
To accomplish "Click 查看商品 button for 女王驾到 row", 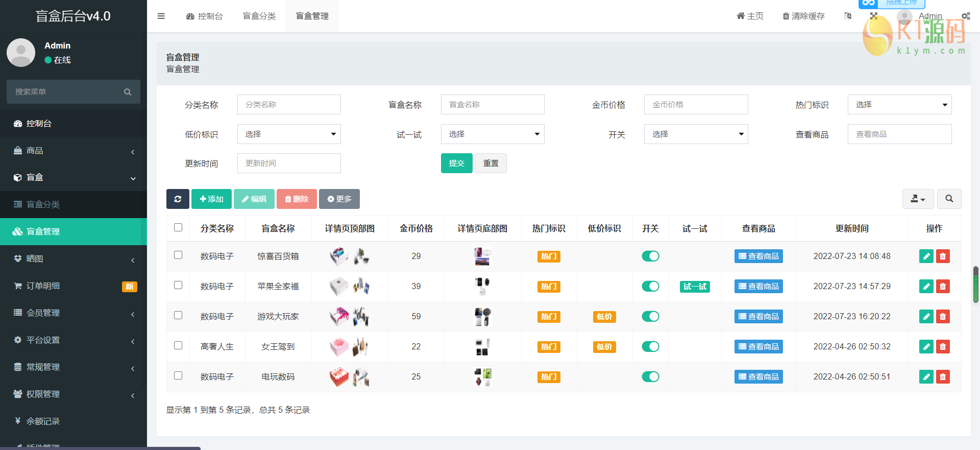I will (x=758, y=347).
